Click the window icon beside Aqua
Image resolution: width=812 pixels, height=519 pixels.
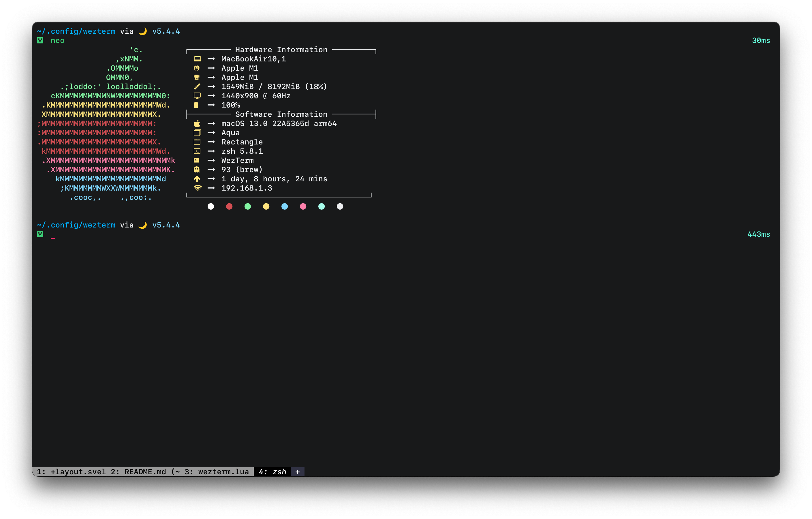coord(197,133)
